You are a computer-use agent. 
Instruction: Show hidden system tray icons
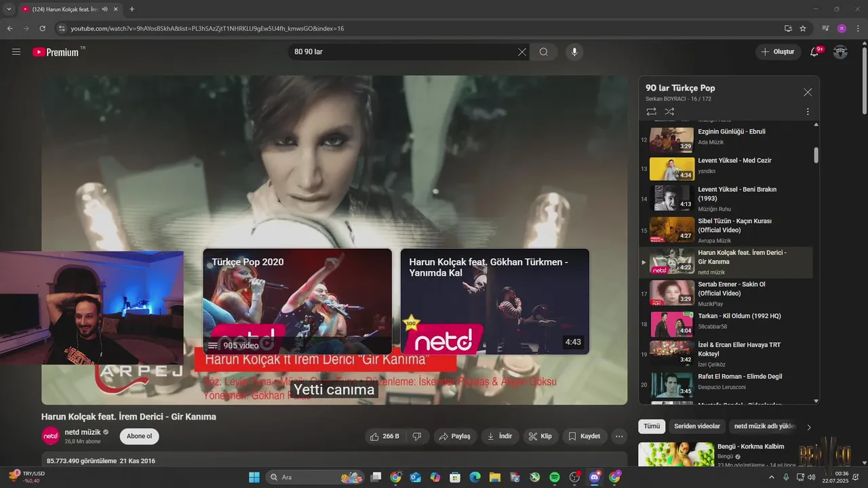tap(771, 477)
